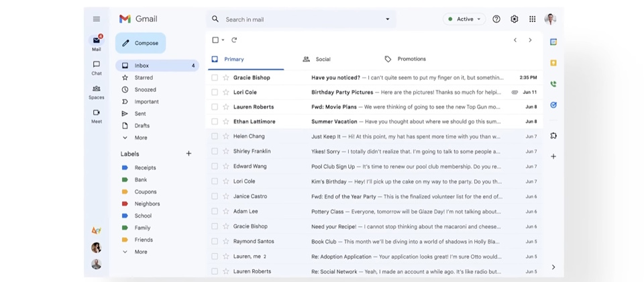
Task: Tick the checkbox for Ethan Lattimore email
Action: pos(215,122)
